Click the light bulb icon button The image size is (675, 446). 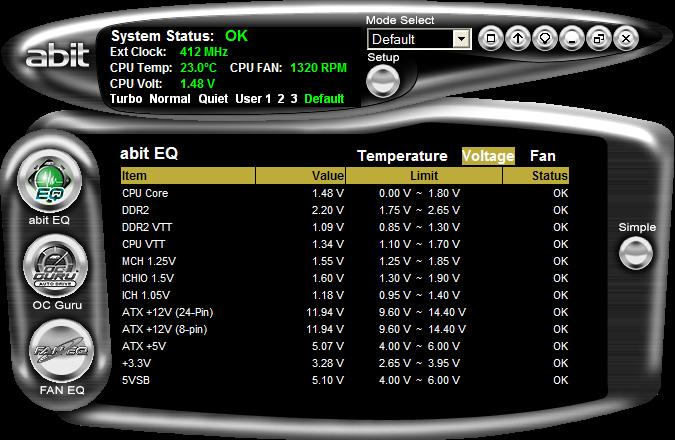pyautogui.click(x=545, y=39)
